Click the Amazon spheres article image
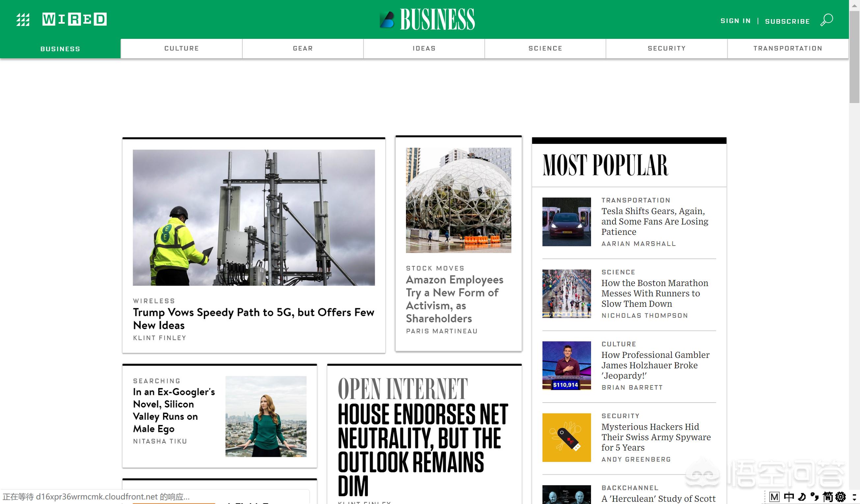 (458, 200)
